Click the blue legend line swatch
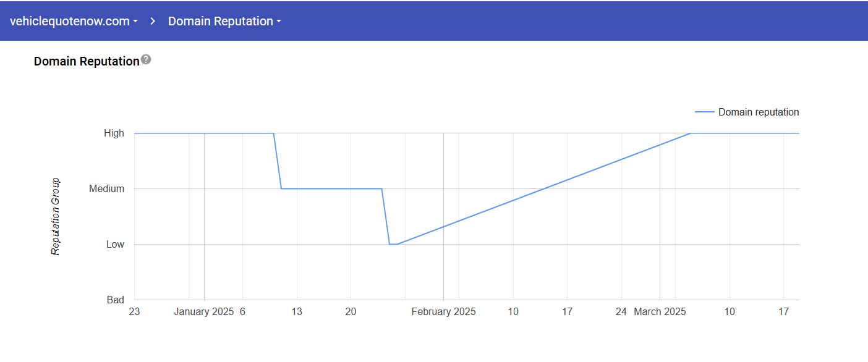This screenshot has width=868, height=362. [x=704, y=112]
